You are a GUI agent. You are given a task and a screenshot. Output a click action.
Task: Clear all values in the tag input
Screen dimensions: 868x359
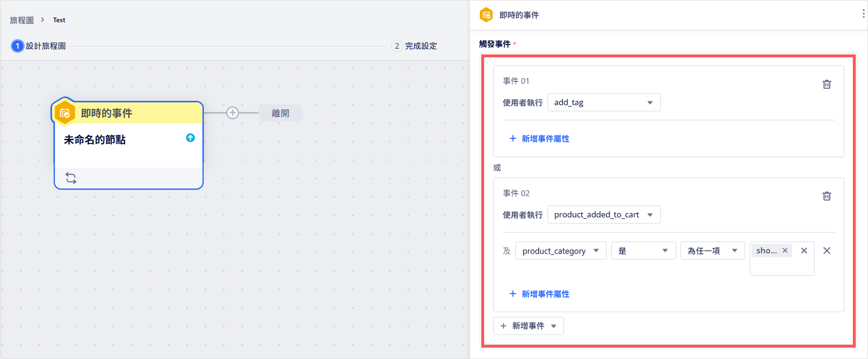(804, 250)
